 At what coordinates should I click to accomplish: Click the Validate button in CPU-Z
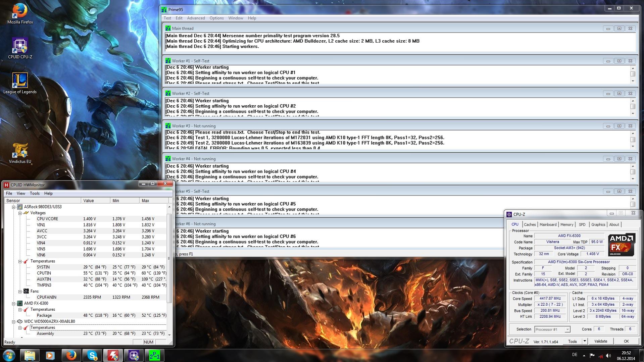pos(600,341)
